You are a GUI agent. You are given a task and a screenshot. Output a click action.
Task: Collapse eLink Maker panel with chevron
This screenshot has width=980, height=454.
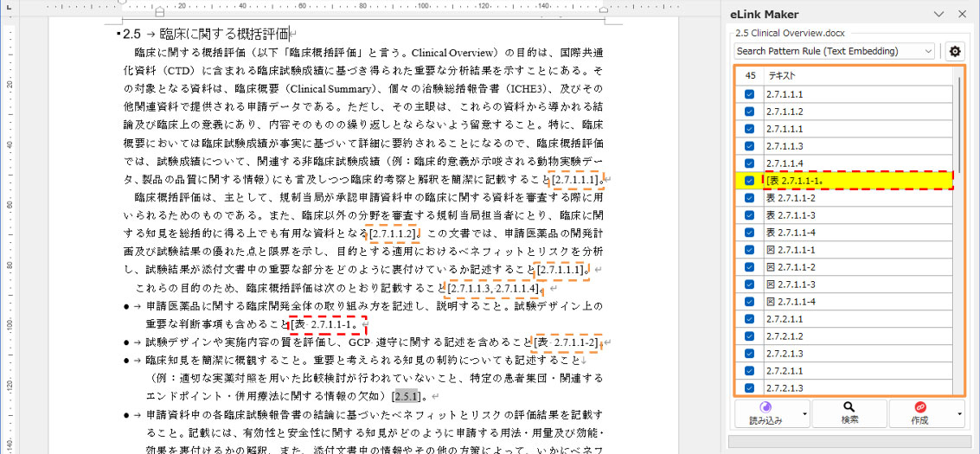(x=939, y=14)
